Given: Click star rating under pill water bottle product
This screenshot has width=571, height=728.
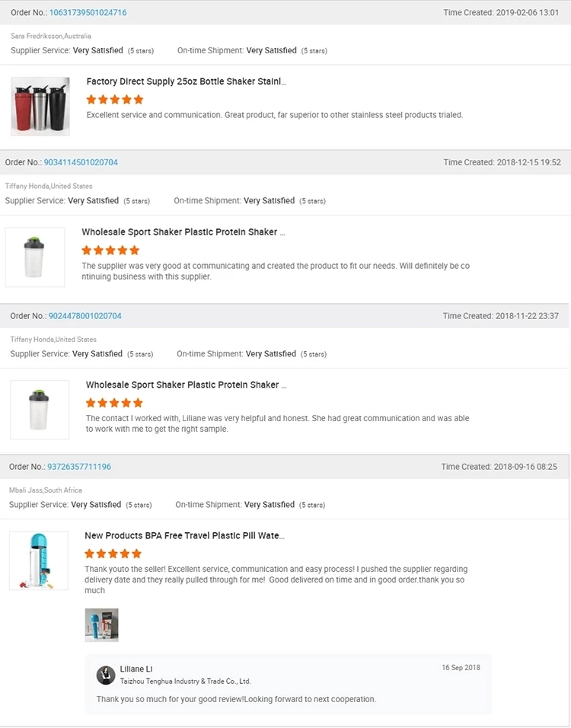Looking at the screenshot, I should tap(113, 554).
